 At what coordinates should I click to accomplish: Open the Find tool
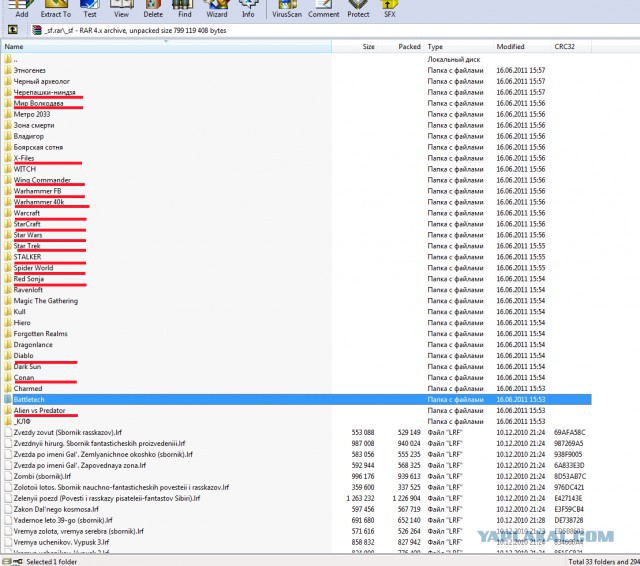pyautogui.click(x=184, y=9)
